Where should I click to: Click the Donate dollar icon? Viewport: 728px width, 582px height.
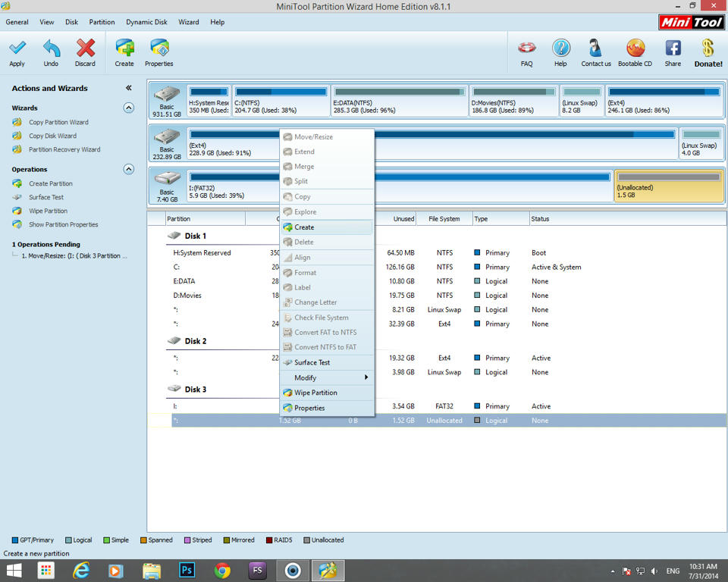coord(708,50)
